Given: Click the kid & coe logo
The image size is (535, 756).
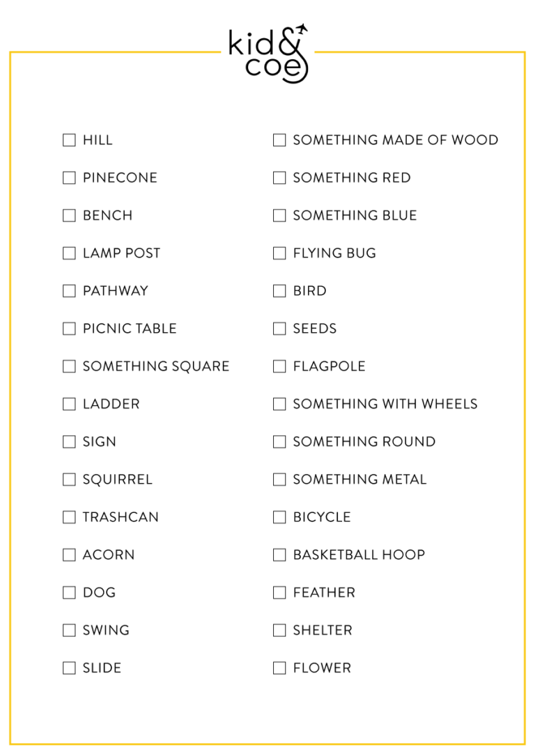Looking at the screenshot, I should (x=268, y=53).
